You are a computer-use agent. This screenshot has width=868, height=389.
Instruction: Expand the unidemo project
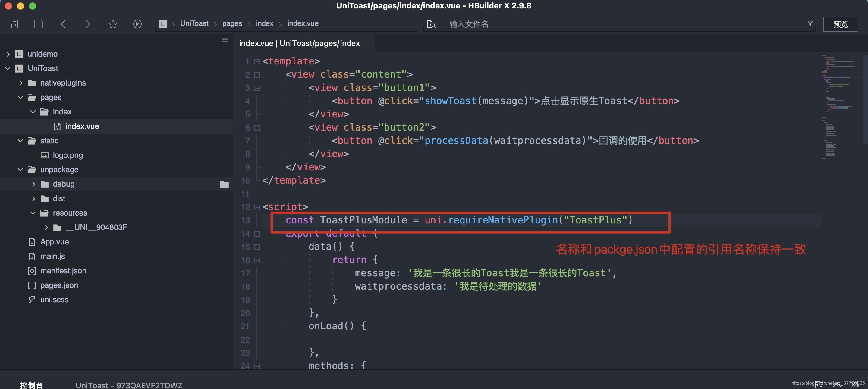click(x=8, y=54)
